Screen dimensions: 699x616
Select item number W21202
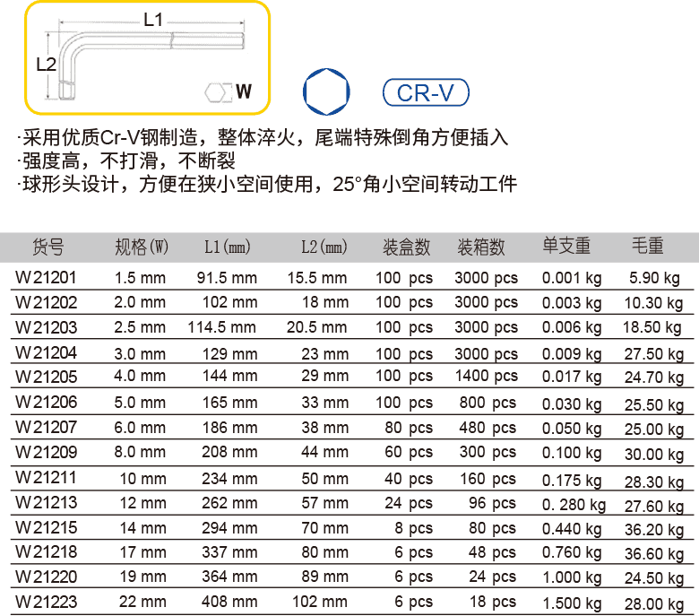coord(46,302)
